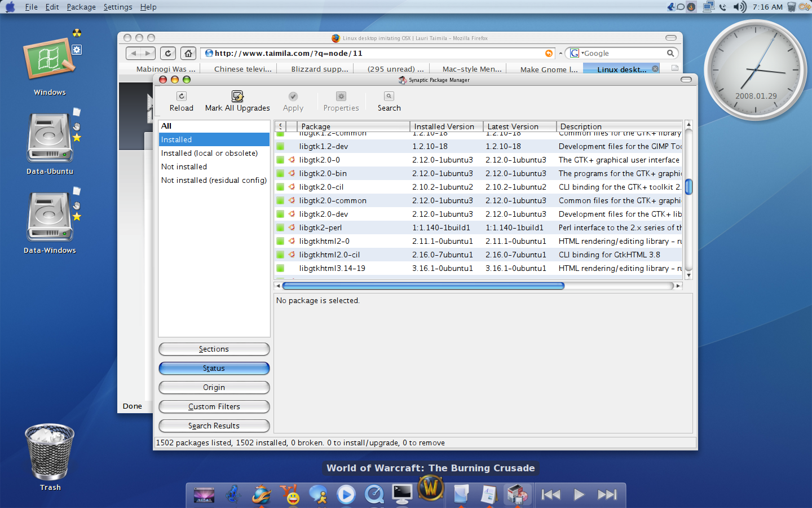
Task: Open the chat bubbles messenger dock icon
Action: tap(318, 495)
